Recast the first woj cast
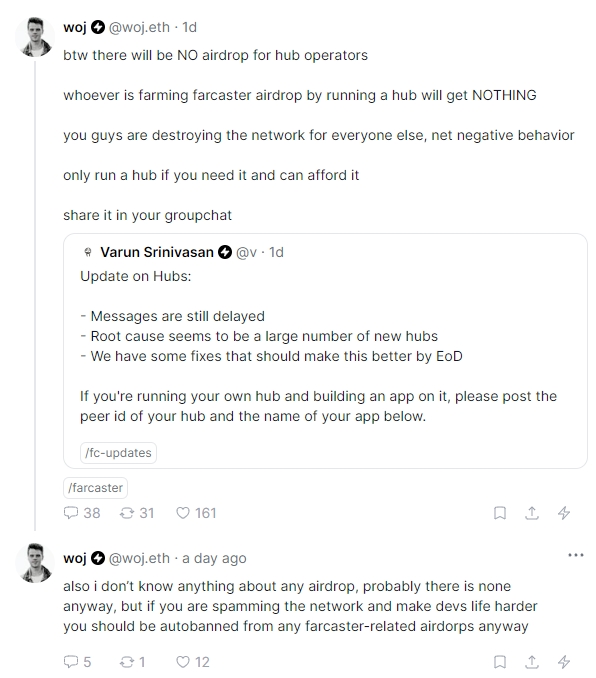The height and width of the screenshot is (678, 596). (127, 513)
